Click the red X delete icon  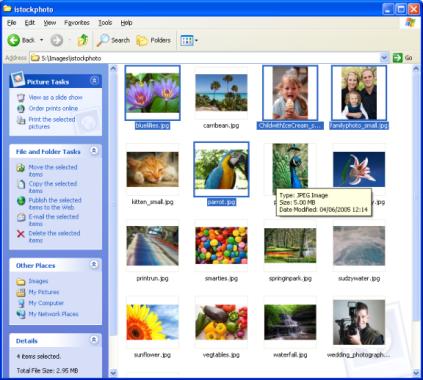click(x=21, y=234)
